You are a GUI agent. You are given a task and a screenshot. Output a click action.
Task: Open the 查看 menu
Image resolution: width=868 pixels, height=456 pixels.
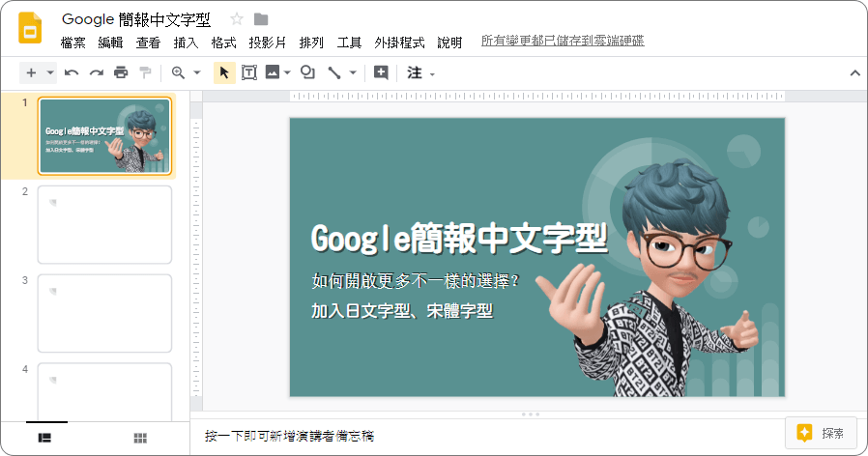click(x=148, y=43)
